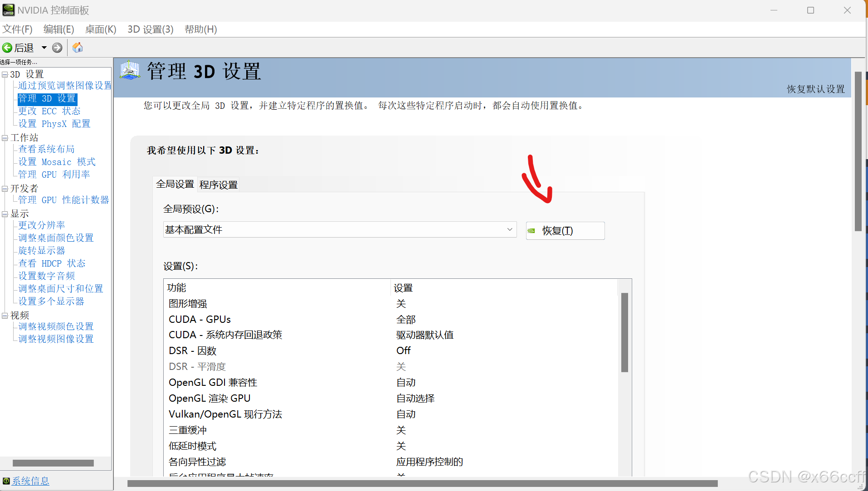Click the task tree horizontal scrollbar thumb
This screenshot has height=491, width=868.
click(53, 463)
